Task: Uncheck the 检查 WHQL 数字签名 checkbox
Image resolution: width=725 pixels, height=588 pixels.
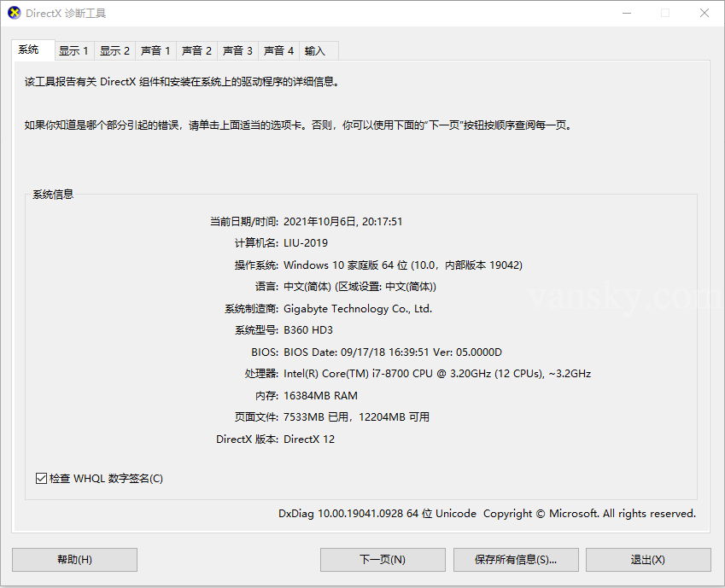Action: pyautogui.click(x=41, y=478)
